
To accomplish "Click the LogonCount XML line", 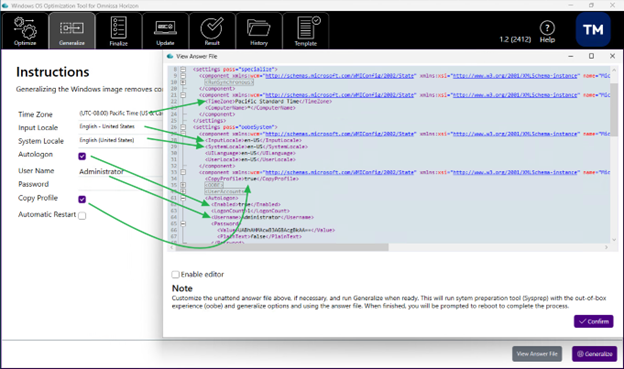I will tap(250, 211).
